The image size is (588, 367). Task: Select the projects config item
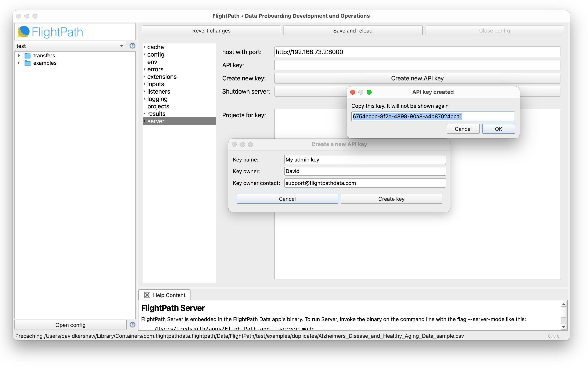pos(158,106)
